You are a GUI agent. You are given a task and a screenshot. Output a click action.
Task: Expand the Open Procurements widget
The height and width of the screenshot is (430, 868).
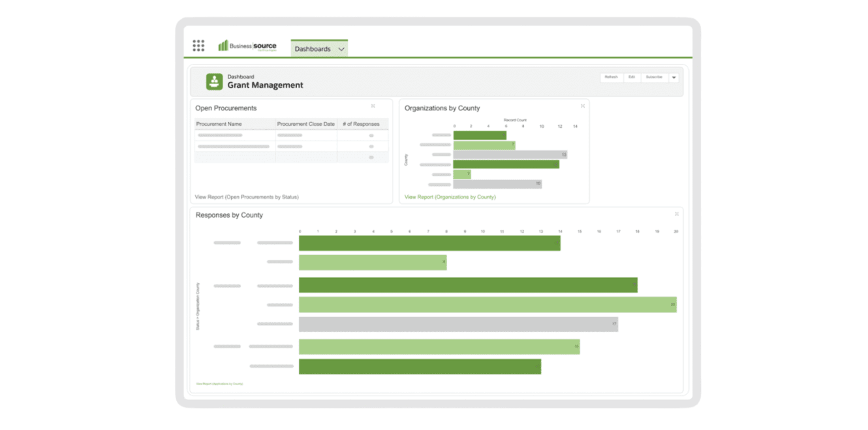373,106
